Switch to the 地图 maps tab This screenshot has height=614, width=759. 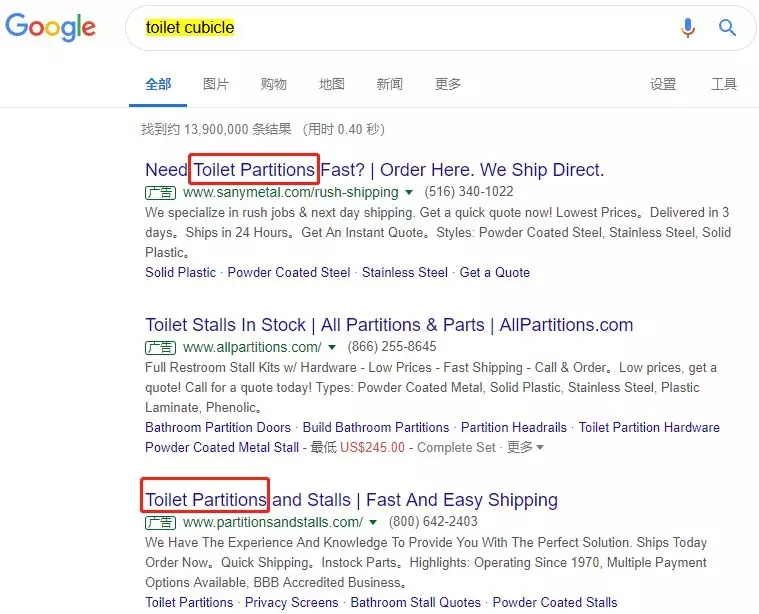pos(332,84)
